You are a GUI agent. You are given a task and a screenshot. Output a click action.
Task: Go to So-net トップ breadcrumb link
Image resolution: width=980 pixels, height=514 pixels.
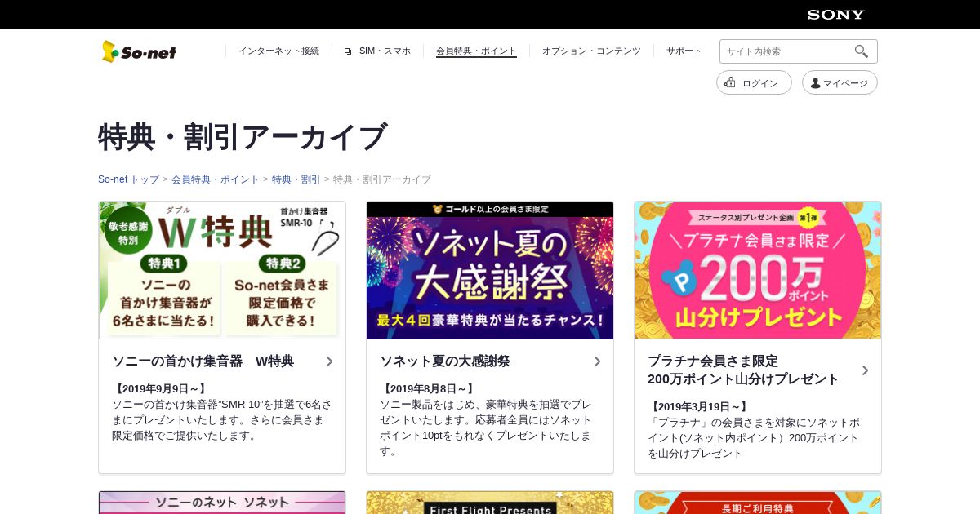tap(128, 179)
